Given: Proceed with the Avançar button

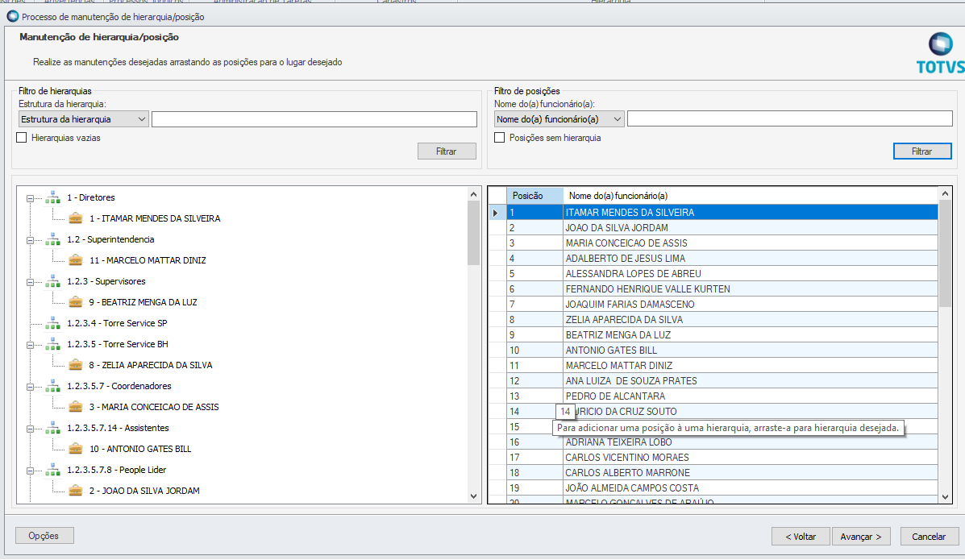Looking at the screenshot, I should tap(861, 537).
